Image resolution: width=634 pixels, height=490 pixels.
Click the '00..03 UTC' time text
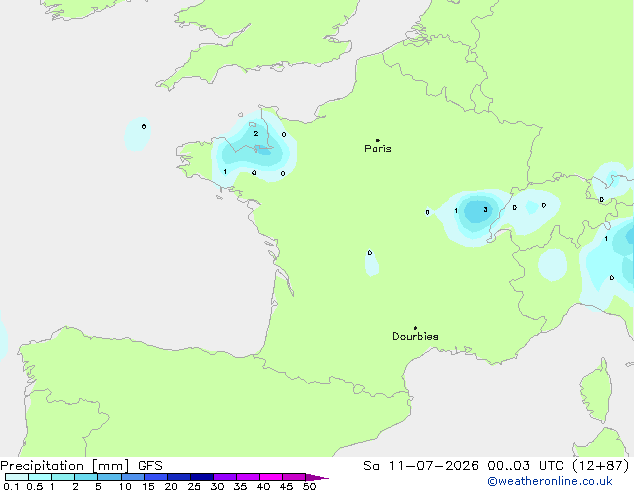(x=525, y=466)
